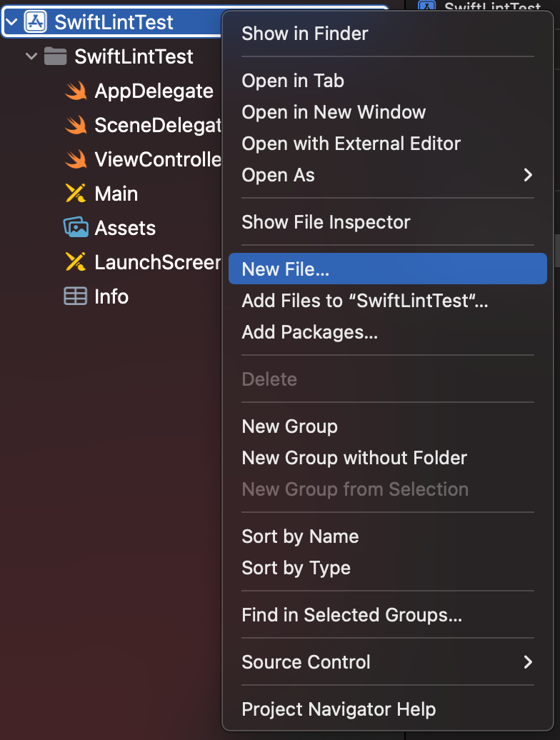
Task: Select the SceneDelegate file name
Action: [158, 125]
